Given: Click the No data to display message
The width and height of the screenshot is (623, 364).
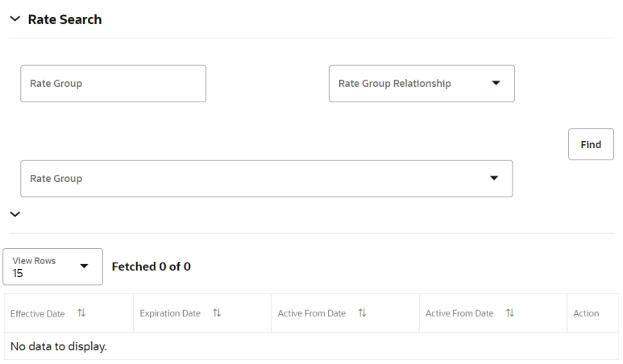Looking at the screenshot, I should pyautogui.click(x=58, y=346).
